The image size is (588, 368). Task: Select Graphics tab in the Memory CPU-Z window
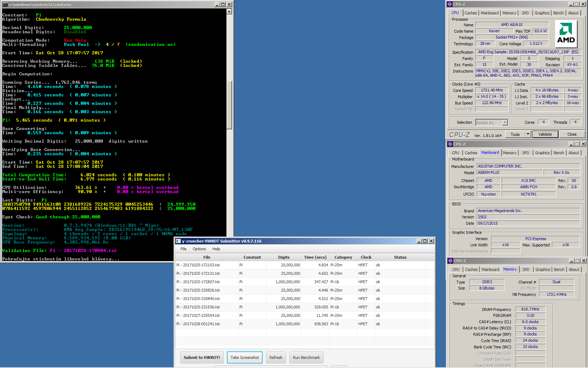point(543,270)
